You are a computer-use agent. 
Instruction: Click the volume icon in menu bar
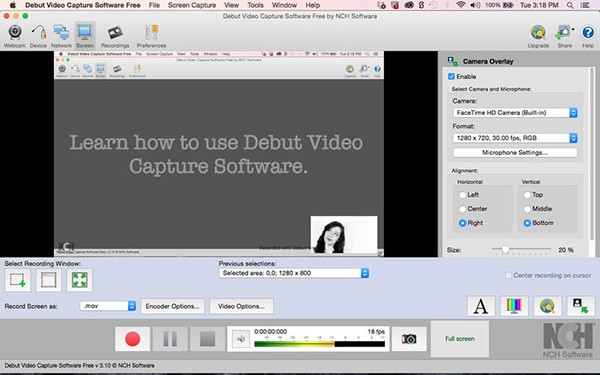point(475,5)
